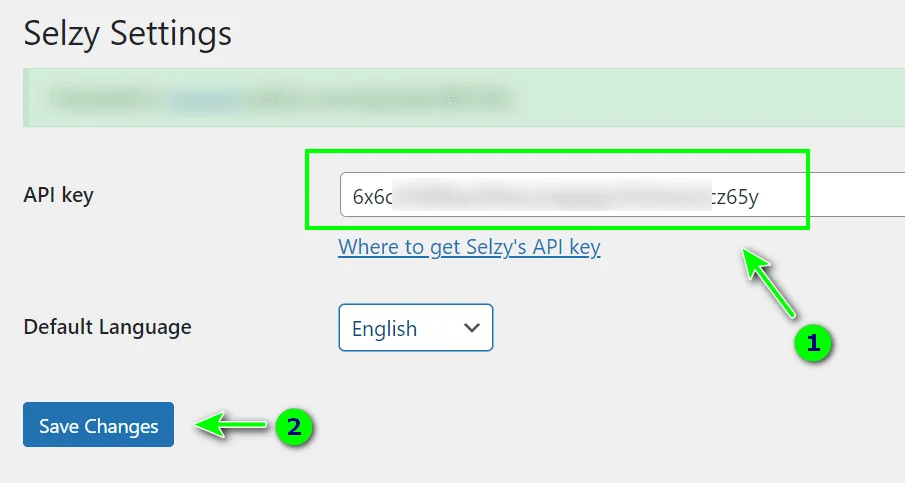Click the "API key" field label
The height and width of the screenshot is (483, 905).
(58, 195)
